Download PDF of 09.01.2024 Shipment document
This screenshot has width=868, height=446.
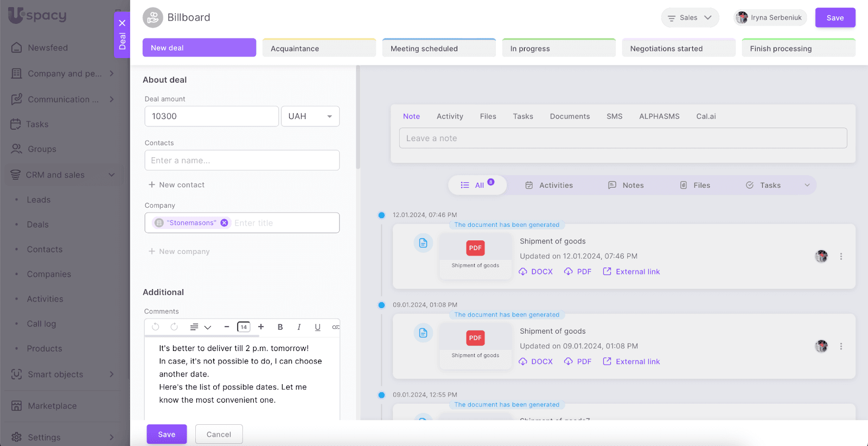[x=578, y=362]
